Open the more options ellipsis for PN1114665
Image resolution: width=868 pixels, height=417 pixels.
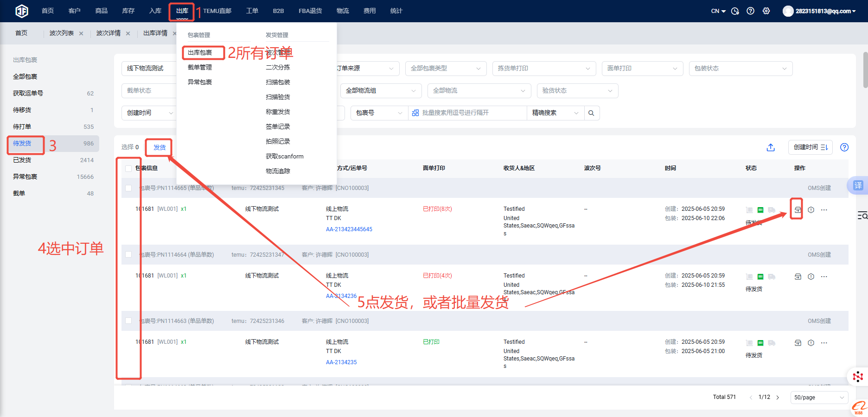824,210
